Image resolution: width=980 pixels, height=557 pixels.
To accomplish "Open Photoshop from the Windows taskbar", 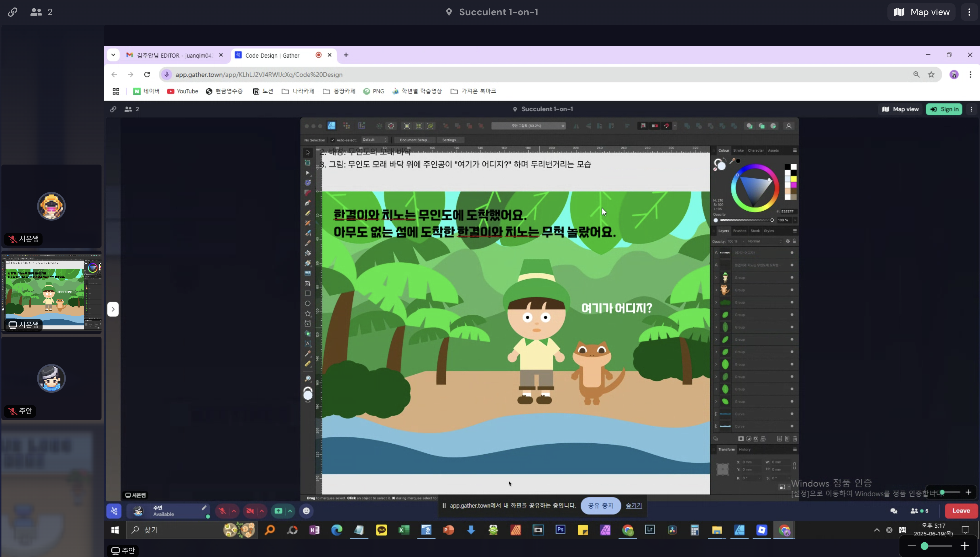I will (560, 530).
